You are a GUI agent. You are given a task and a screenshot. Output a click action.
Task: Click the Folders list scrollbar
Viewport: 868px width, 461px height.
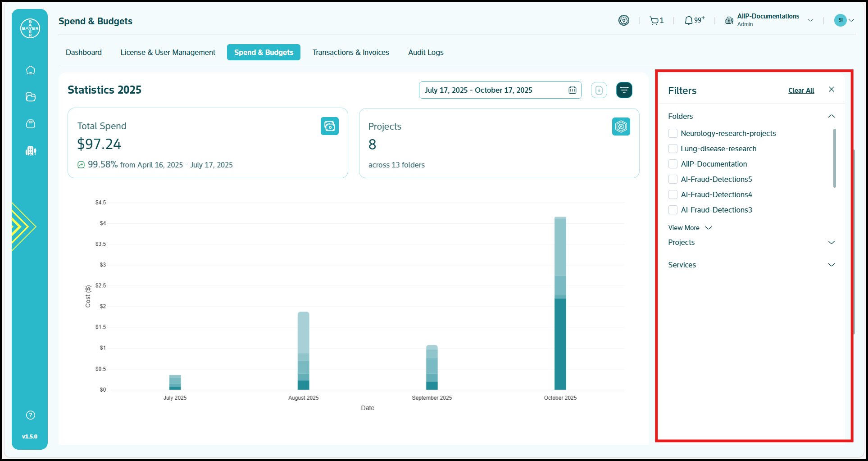(834, 158)
